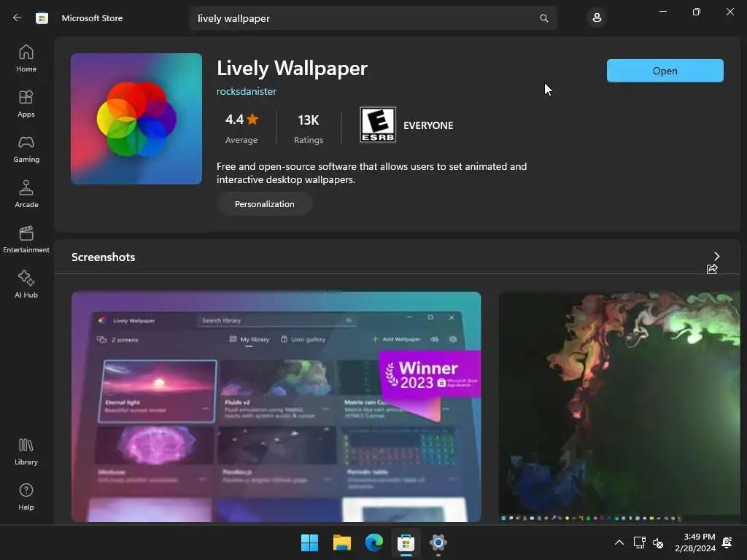
Task: Click the Lively Wallpaper title
Action: 292,68
